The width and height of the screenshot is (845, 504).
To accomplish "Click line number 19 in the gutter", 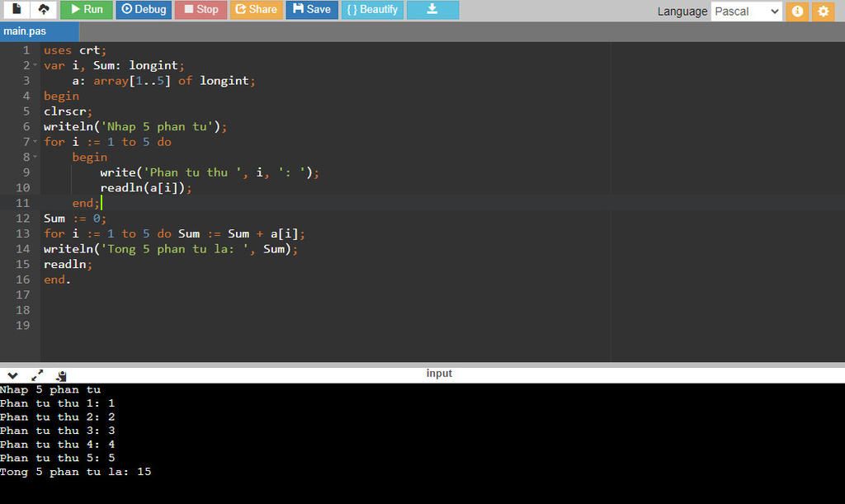I will tap(22, 325).
